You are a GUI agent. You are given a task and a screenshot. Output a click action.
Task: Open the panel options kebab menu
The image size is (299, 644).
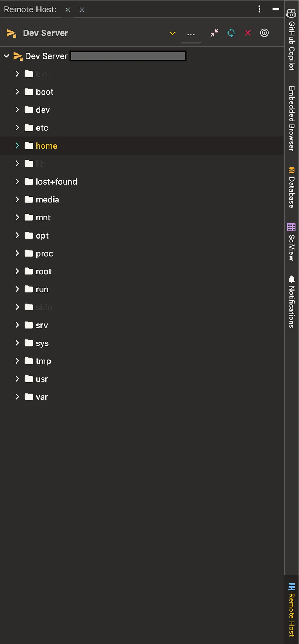pyautogui.click(x=259, y=9)
